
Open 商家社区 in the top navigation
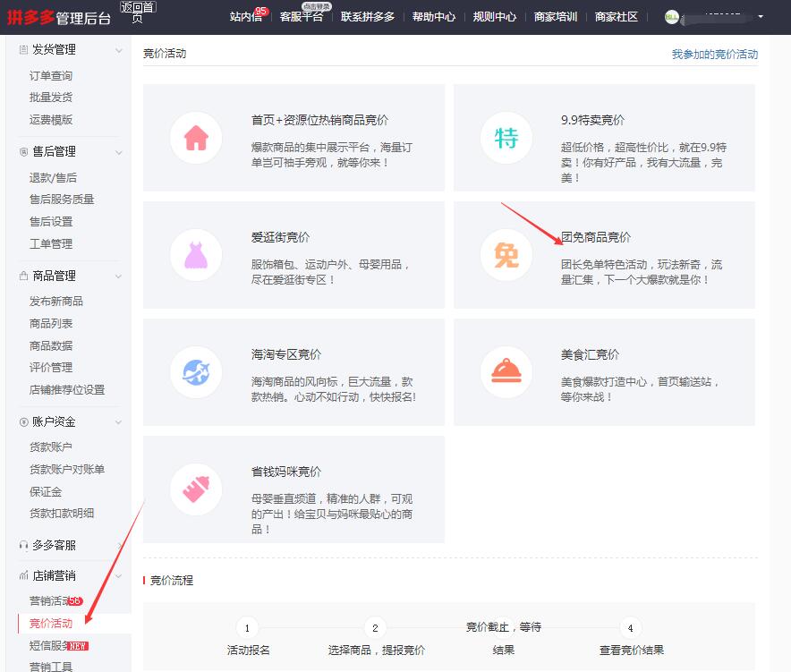(x=616, y=17)
